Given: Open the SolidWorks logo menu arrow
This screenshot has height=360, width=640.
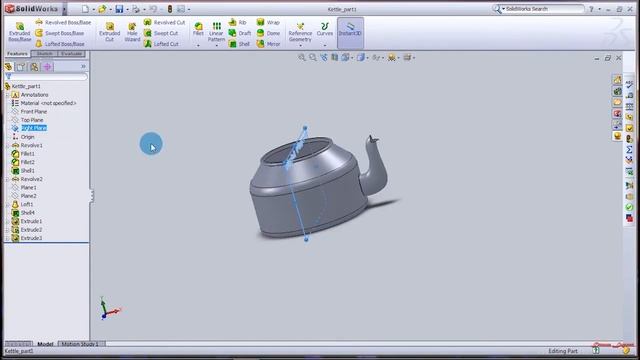Looking at the screenshot, I should pyautogui.click(x=64, y=9).
